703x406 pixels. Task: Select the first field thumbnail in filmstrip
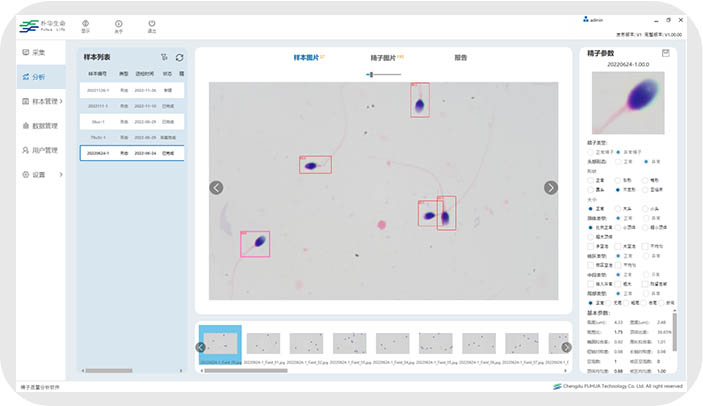coord(220,344)
